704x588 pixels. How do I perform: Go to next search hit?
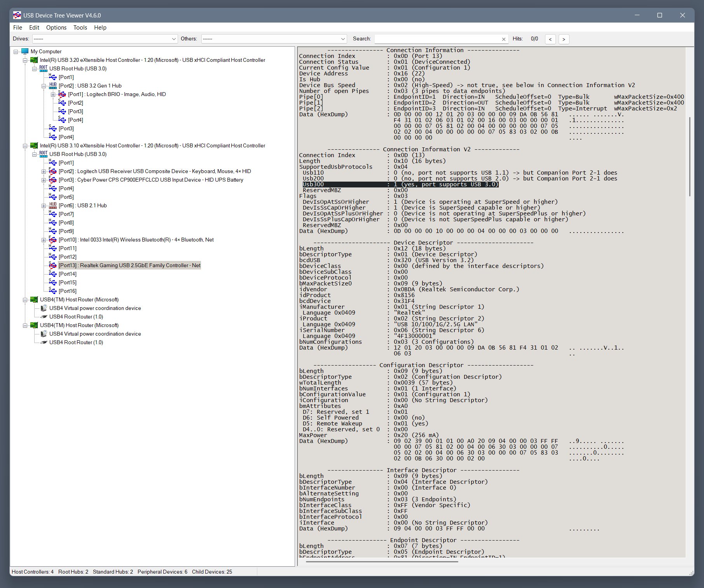pos(564,39)
